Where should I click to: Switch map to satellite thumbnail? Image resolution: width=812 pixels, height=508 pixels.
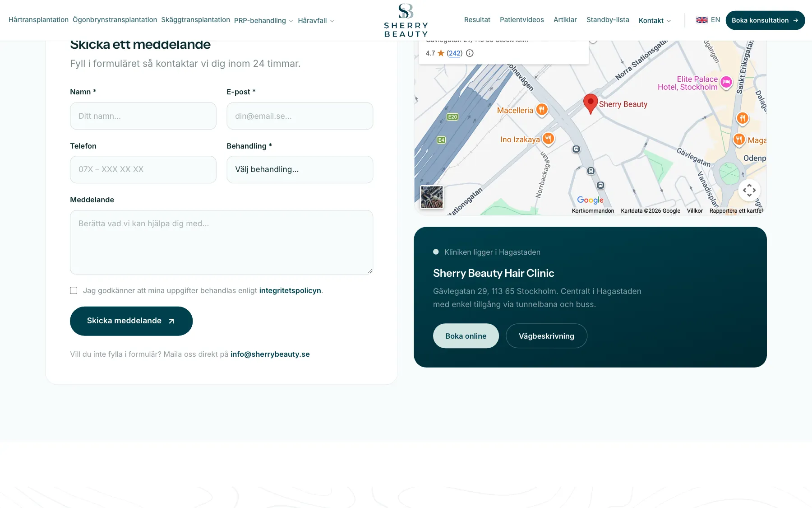click(432, 197)
